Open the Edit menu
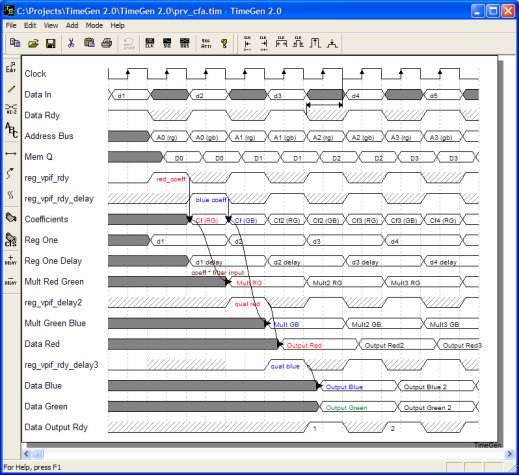This screenshot has width=519, height=475. coord(30,25)
